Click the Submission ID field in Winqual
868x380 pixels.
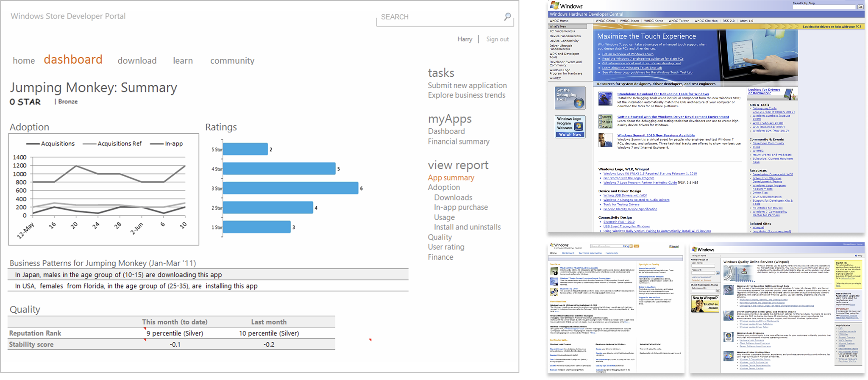tap(703, 291)
